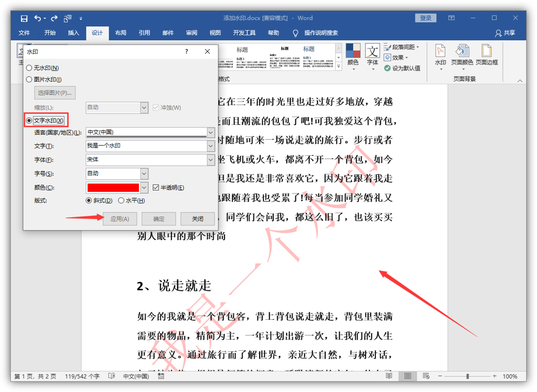Click the zoom slider handle
This screenshot has width=537, height=392.
(x=467, y=376)
